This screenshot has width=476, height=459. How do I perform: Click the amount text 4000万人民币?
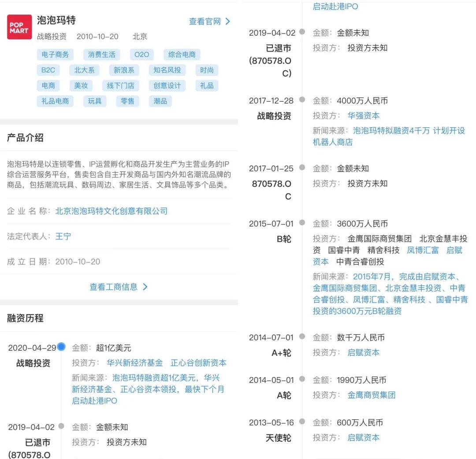(x=362, y=101)
